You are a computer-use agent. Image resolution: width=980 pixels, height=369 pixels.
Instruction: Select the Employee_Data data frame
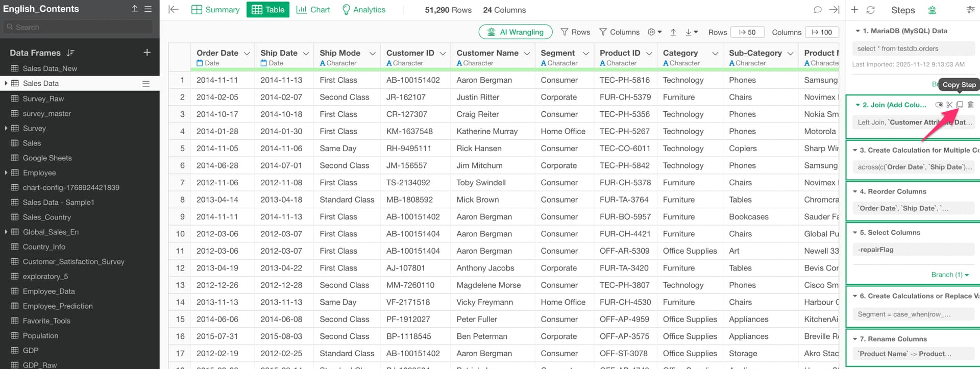[48, 291]
